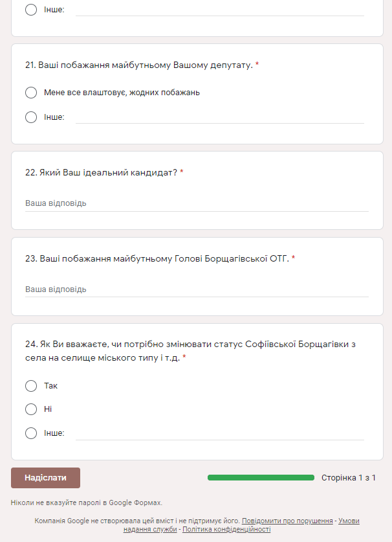Select 'Інше' radio in question 21
The height and width of the screenshot is (542, 392).
(x=31, y=117)
